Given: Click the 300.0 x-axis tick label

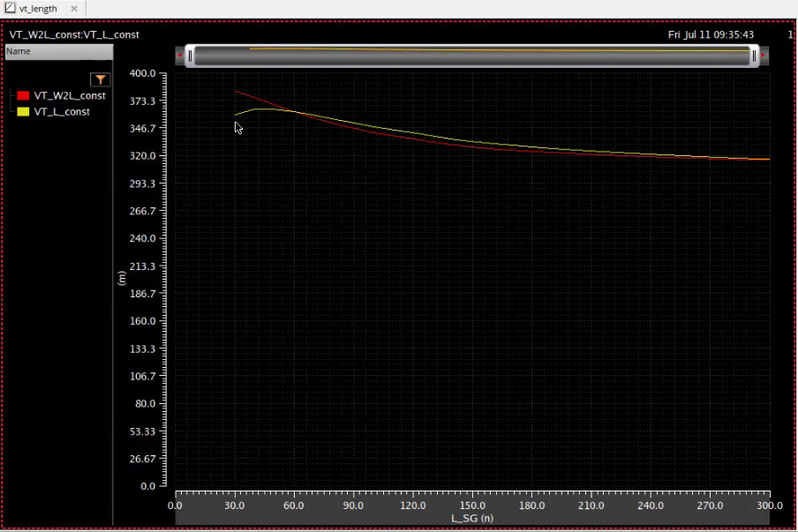Looking at the screenshot, I should pos(770,506).
